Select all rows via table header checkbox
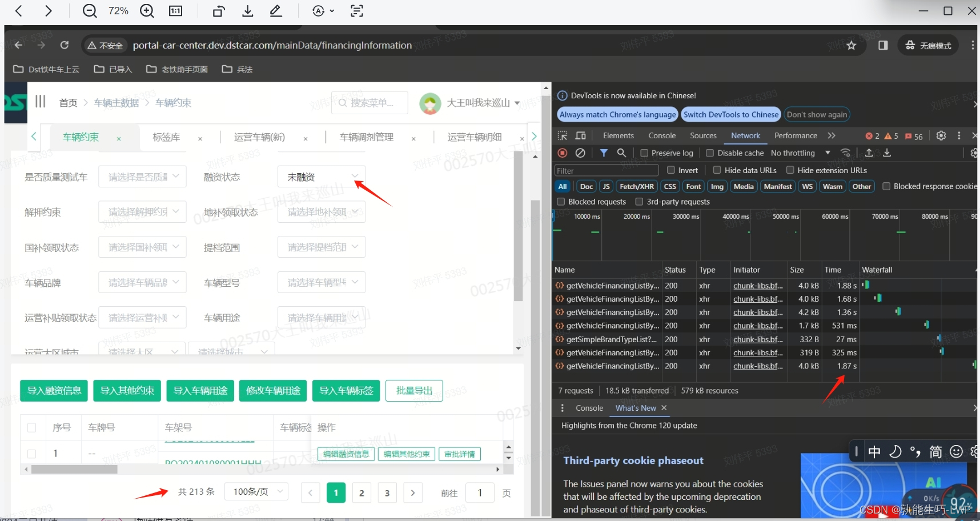 click(32, 427)
